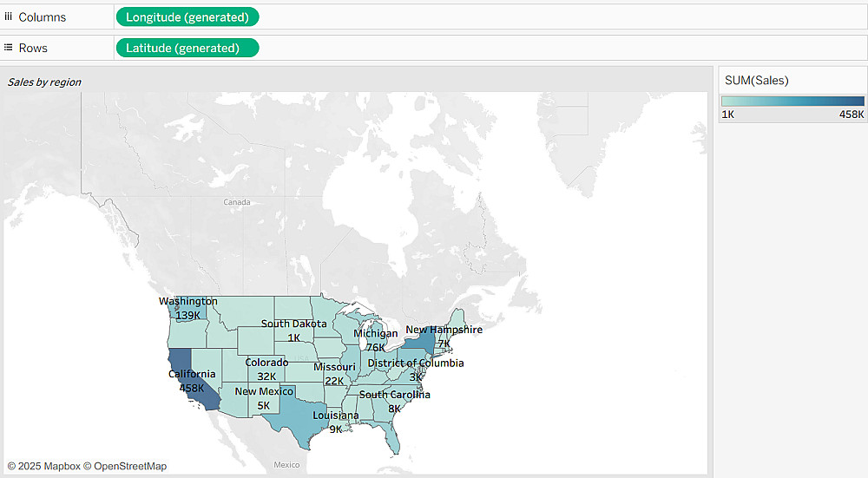Click the Louisiana 9K label
868x478 pixels.
pos(335,422)
